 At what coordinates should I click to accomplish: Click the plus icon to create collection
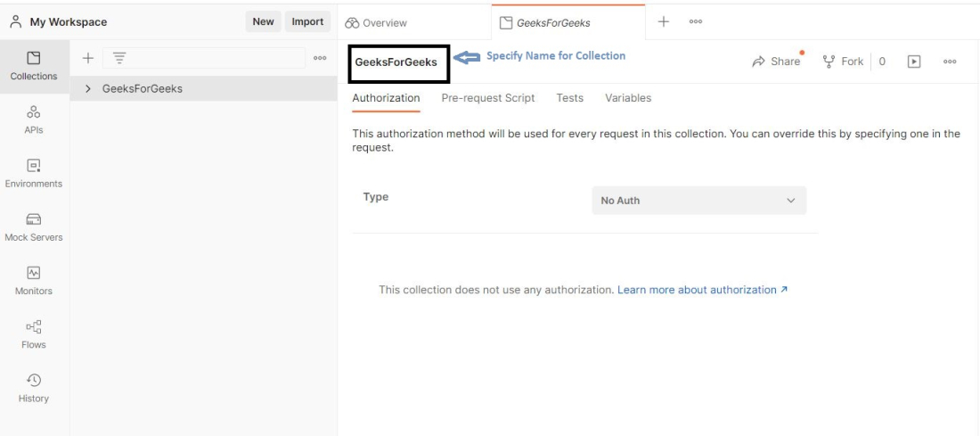[x=88, y=58]
